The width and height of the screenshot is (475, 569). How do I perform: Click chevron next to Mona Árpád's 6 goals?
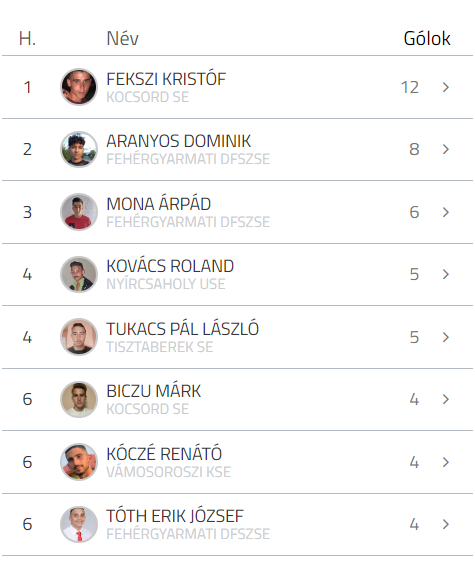446,212
